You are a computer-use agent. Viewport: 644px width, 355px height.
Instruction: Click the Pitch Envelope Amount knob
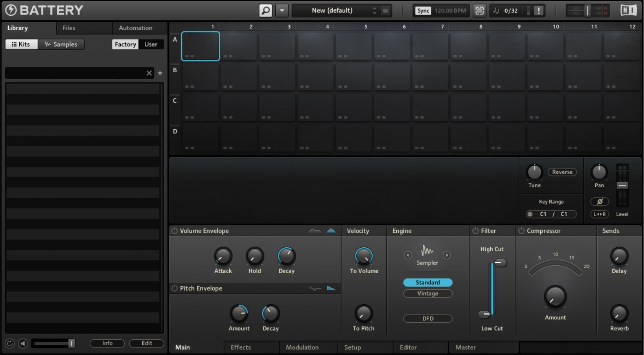click(x=239, y=313)
